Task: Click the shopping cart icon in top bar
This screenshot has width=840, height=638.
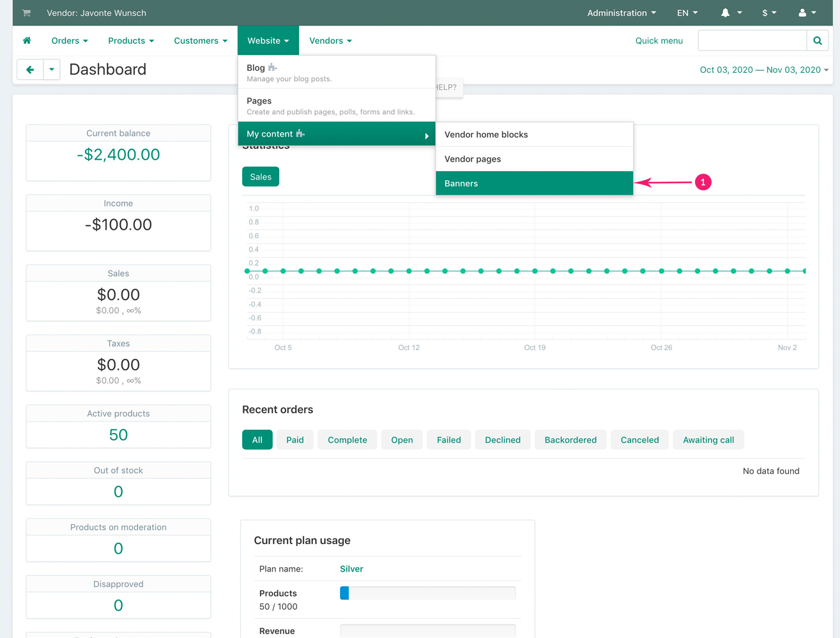Action: 26,13
